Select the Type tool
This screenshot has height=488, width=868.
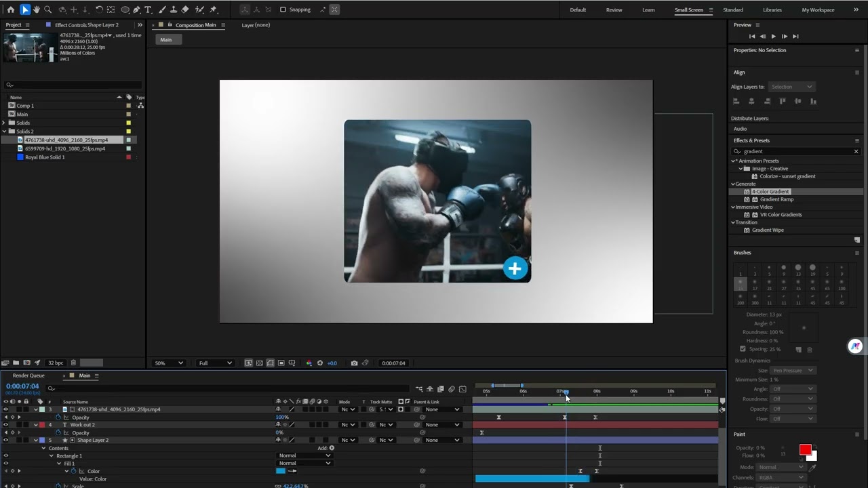pos(148,9)
